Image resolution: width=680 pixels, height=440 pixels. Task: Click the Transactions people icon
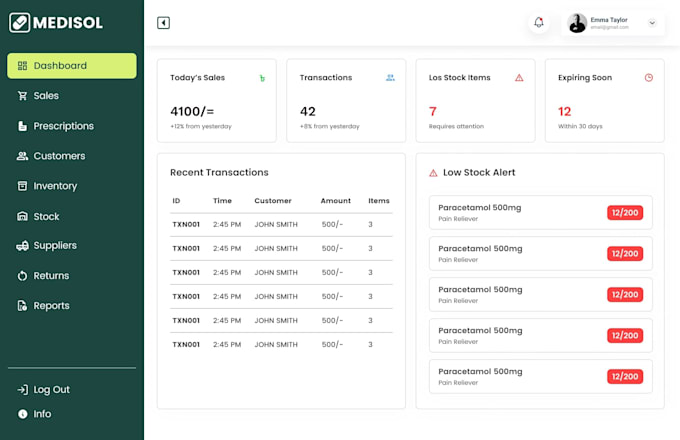click(x=390, y=78)
